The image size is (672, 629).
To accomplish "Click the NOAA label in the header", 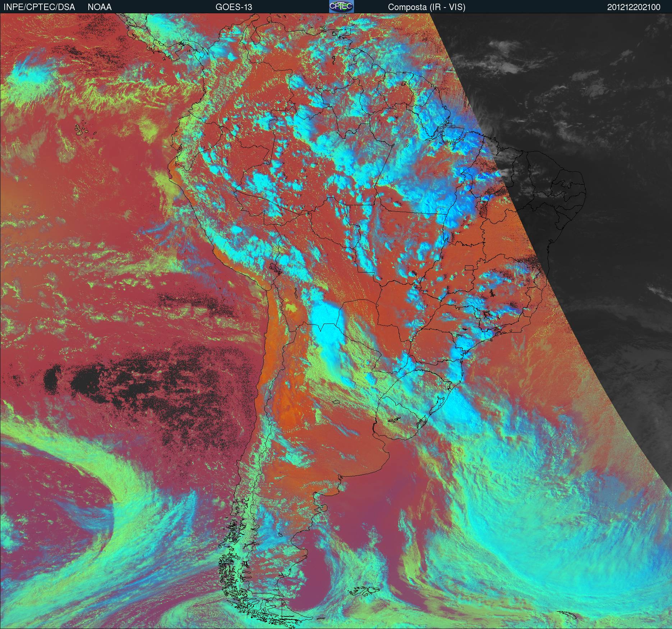I will click(x=100, y=7).
